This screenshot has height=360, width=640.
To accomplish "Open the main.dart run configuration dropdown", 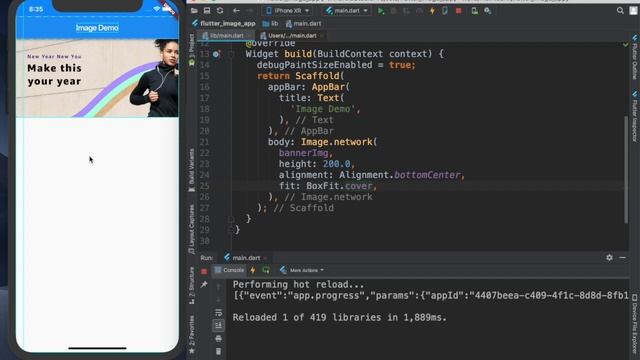I will click(x=347, y=11).
